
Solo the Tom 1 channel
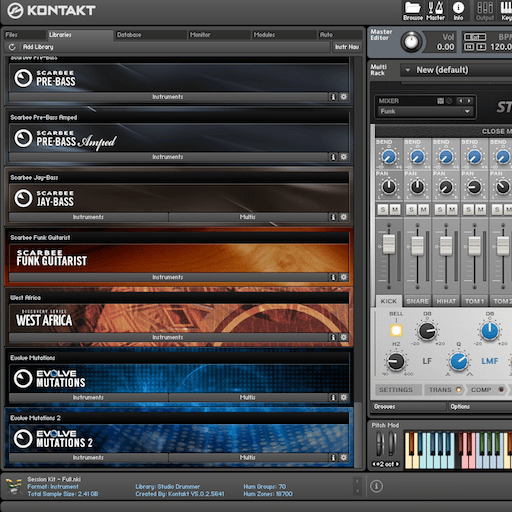pyautogui.click(x=469, y=210)
